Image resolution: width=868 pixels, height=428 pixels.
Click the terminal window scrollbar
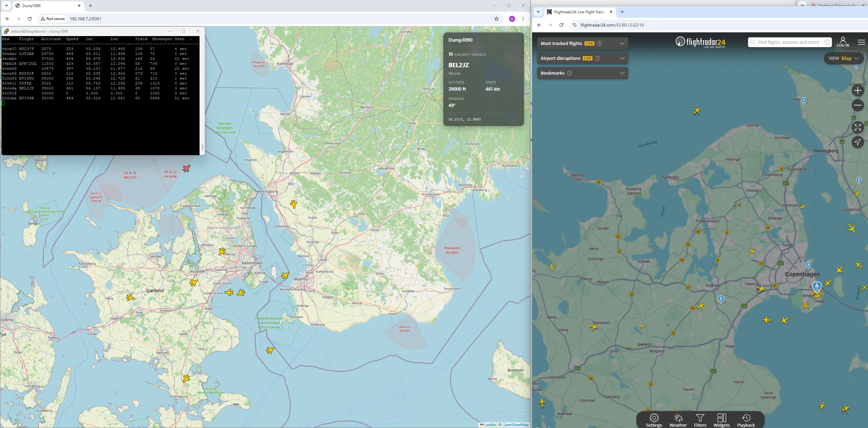pyautogui.click(x=202, y=147)
